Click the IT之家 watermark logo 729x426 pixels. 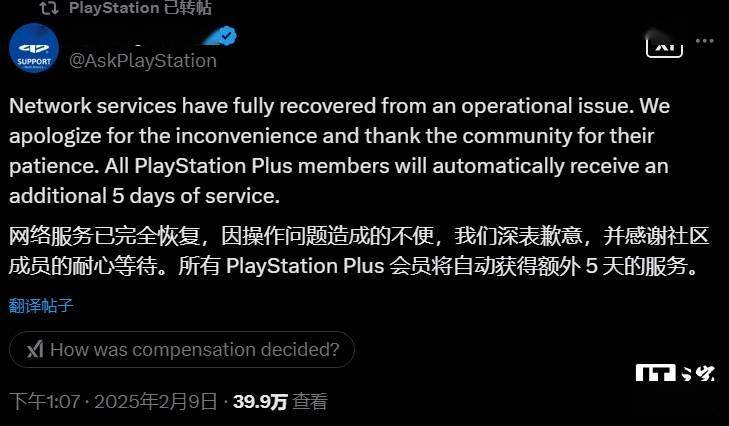(x=675, y=373)
